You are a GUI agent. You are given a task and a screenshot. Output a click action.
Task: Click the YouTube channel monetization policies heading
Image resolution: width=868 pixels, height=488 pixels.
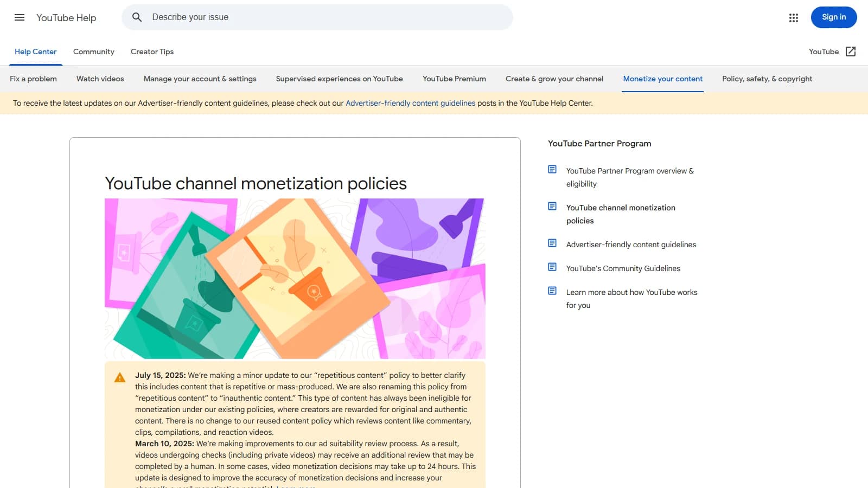[256, 183]
